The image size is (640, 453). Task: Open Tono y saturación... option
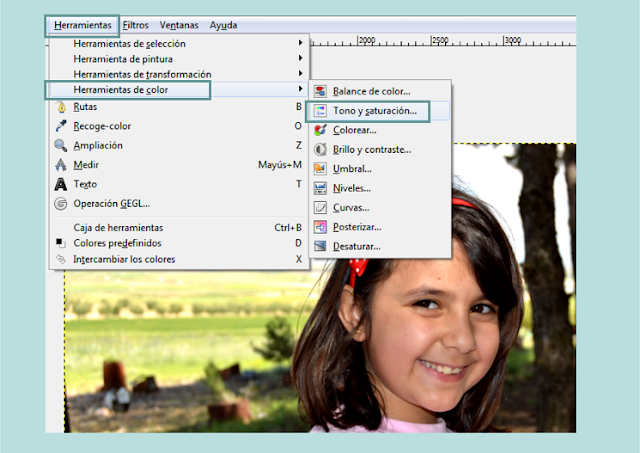click(380, 111)
